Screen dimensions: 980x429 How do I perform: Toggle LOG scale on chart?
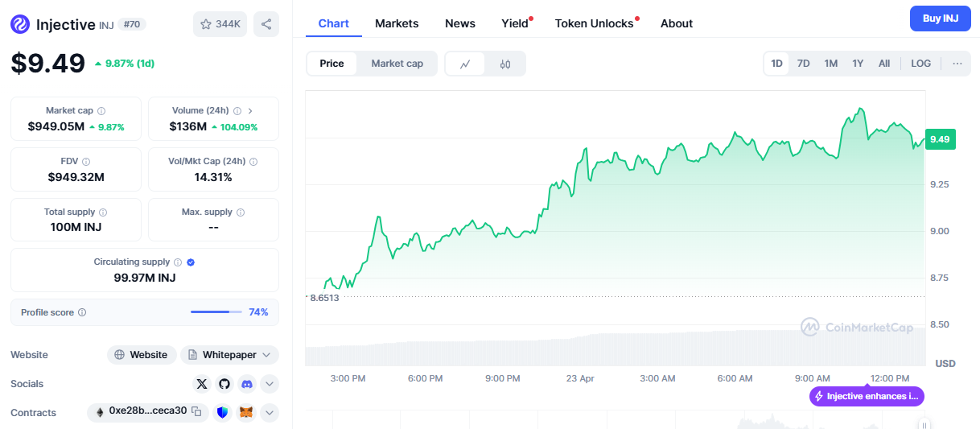click(x=921, y=64)
